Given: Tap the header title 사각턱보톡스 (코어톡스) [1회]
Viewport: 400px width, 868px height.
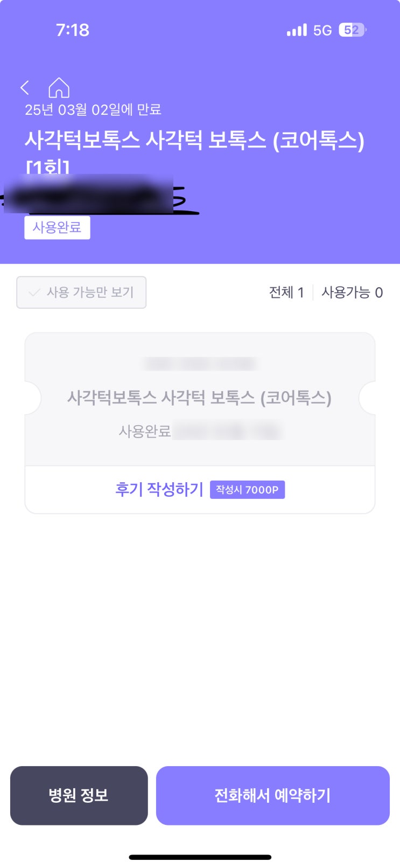Looking at the screenshot, I should 194,141.
